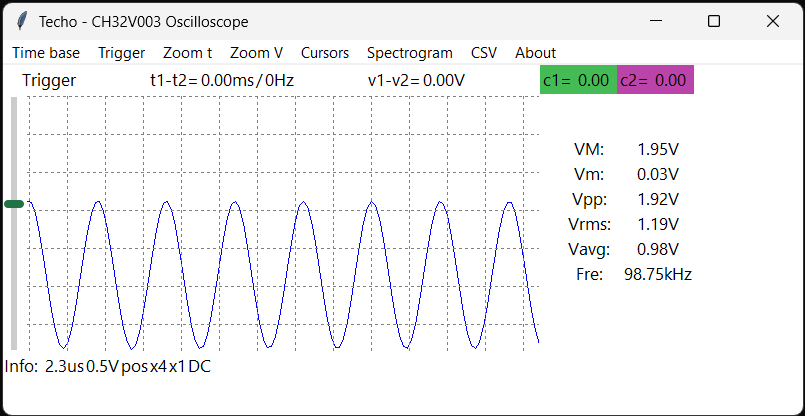Viewport: 805px width, 416px height.
Task: Open the Time base menu
Action: (46, 53)
